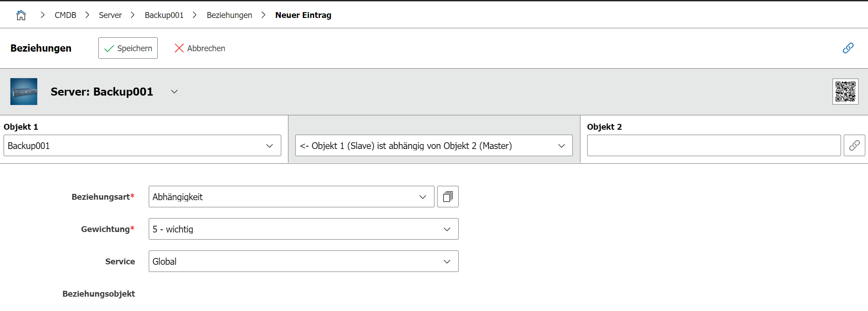Open the Objekt 1 dropdown
The width and height of the screenshot is (868, 311).
(x=142, y=145)
